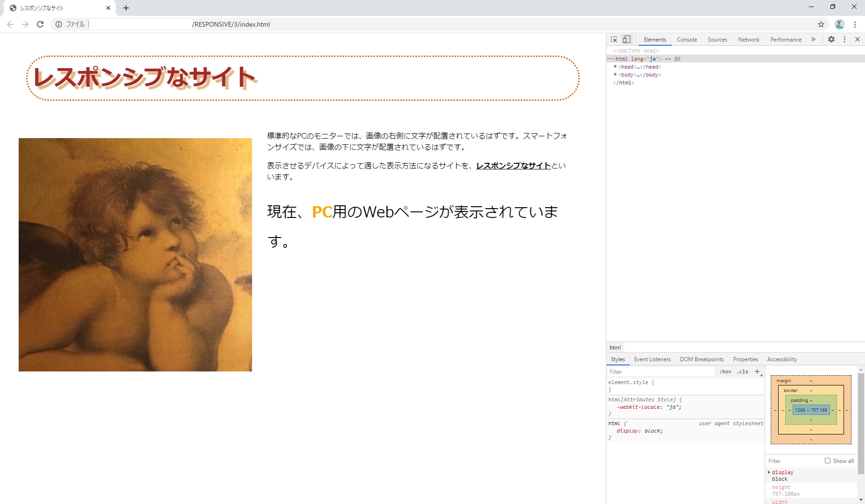Image resolution: width=865 pixels, height=504 pixels.
Task: Click the underlined レスポンシブなサイト link
Action: tap(513, 166)
